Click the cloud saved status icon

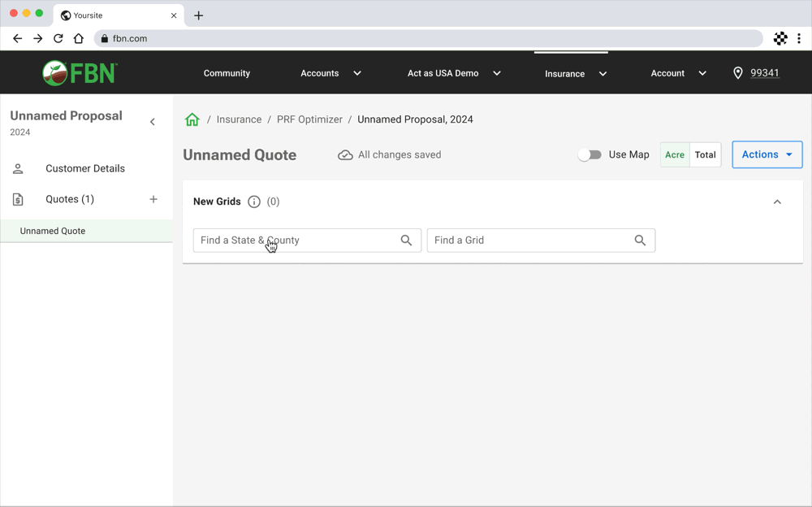click(x=345, y=155)
